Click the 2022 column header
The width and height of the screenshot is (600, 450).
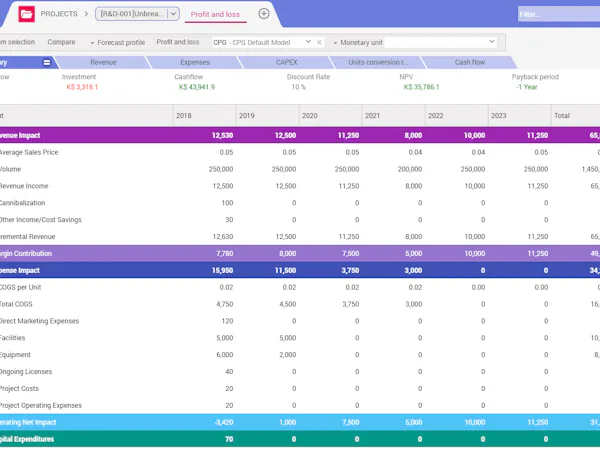pyautogui.click(x=457, y=116)
